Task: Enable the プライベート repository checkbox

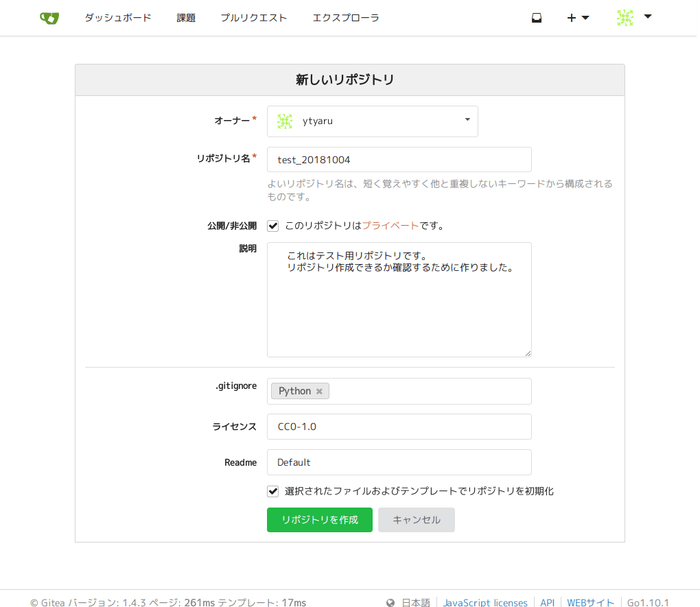Action: point(272,225)
